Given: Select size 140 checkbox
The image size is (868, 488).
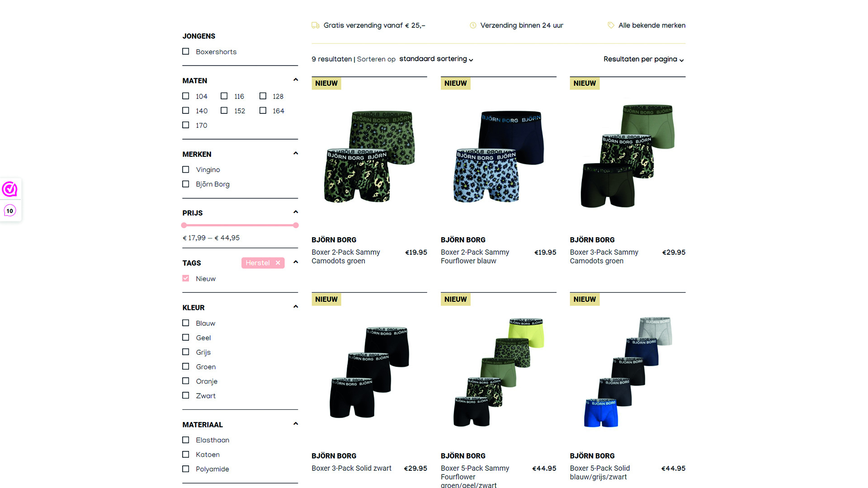Looking at the screenshot, I should [x=185, y=110].
